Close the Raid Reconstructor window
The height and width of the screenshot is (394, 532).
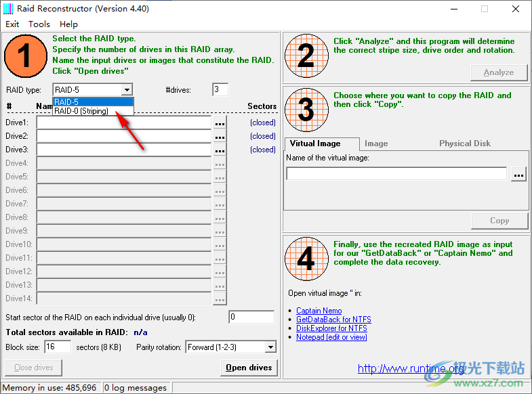tap(516, 9)
